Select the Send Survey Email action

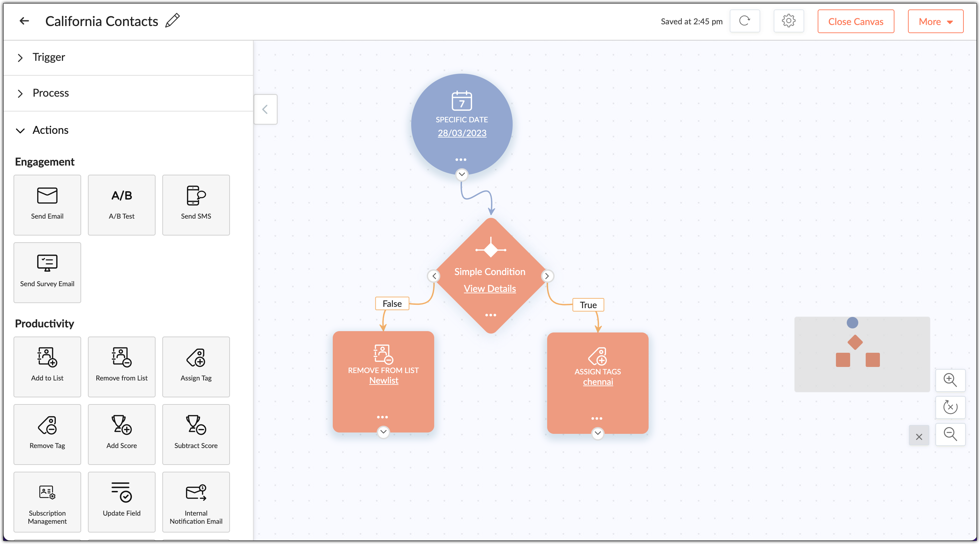pos(47,273)
